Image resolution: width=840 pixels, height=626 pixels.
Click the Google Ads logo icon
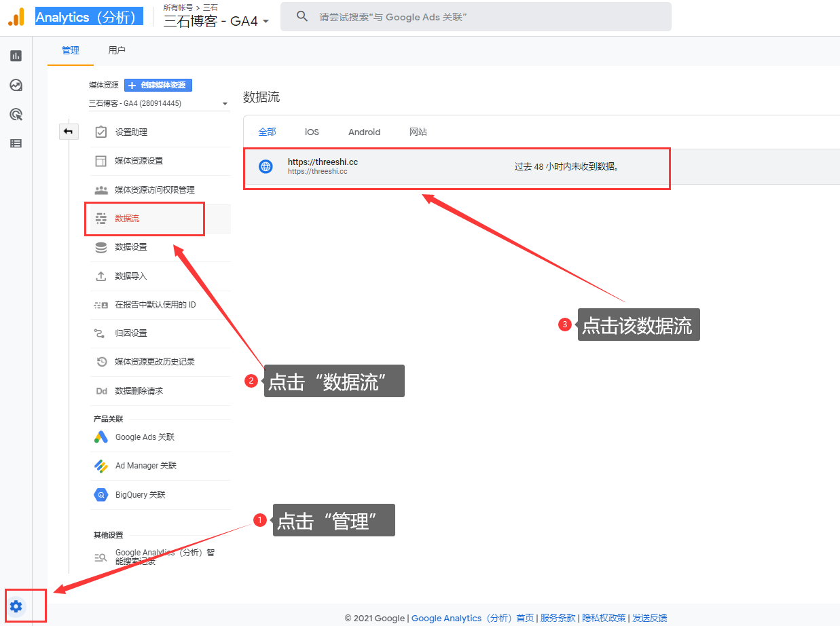(101, 437)
